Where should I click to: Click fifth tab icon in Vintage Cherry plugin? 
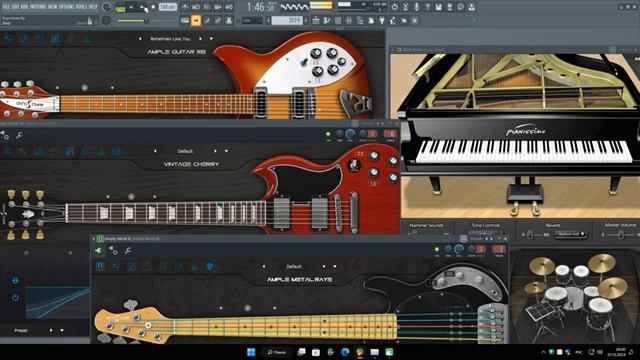(x=70, y=151)
